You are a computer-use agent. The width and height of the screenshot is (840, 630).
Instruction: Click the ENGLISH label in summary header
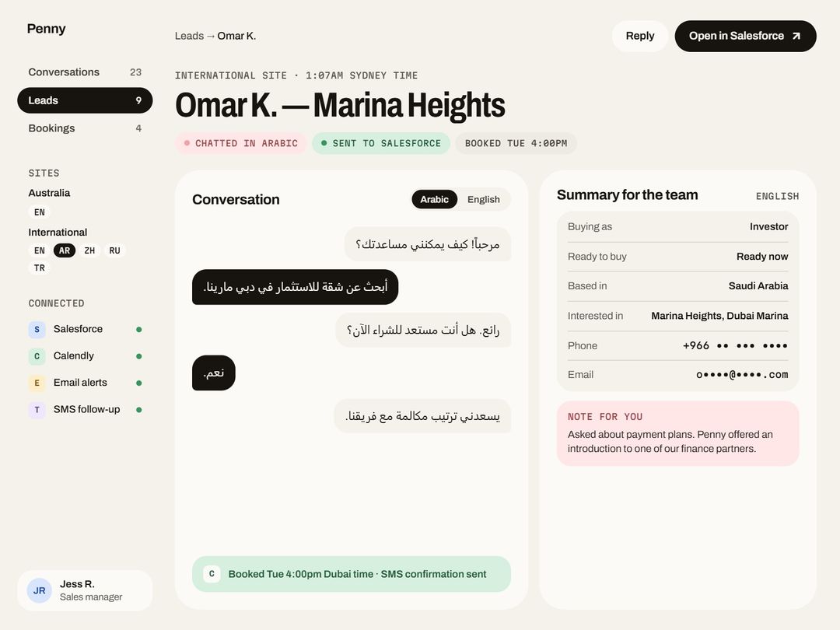pos(777,196)
